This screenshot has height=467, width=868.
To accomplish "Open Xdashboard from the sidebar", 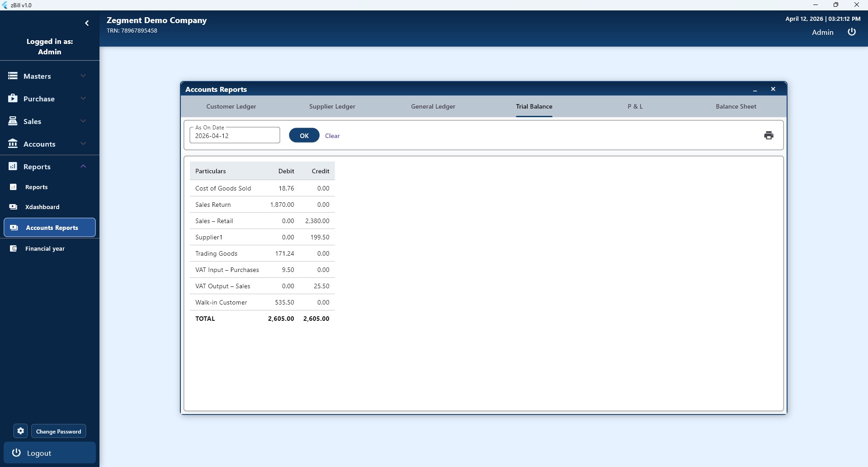I will pos(42,207).
